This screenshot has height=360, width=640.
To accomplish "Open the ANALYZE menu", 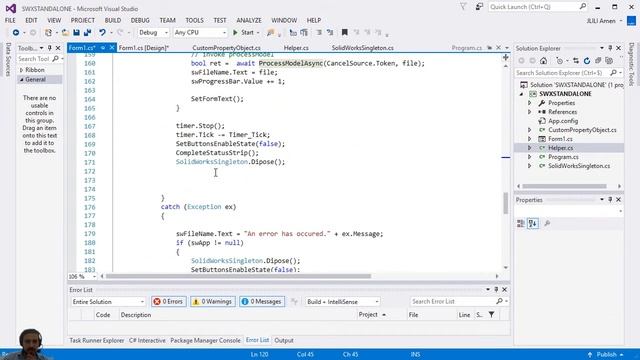I will pyautogui.click(x=249, y=20).
